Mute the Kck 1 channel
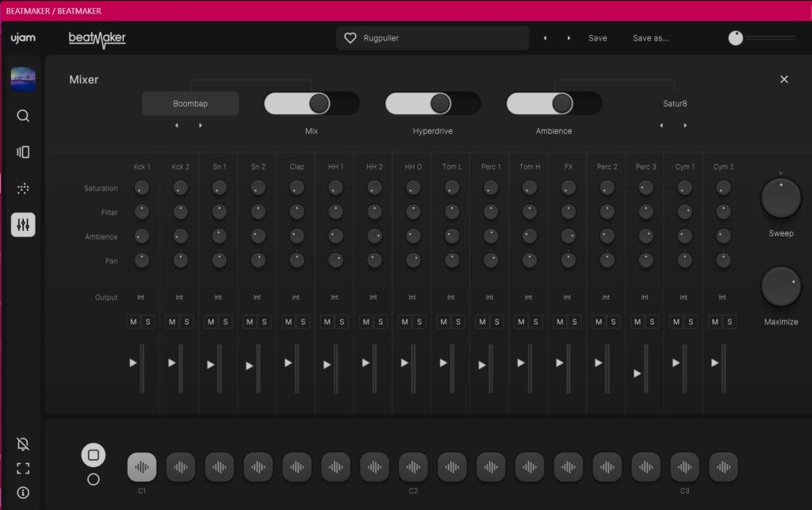Image resolution: width=812 pixels, height=510 pixels. (x=133, y=321)
